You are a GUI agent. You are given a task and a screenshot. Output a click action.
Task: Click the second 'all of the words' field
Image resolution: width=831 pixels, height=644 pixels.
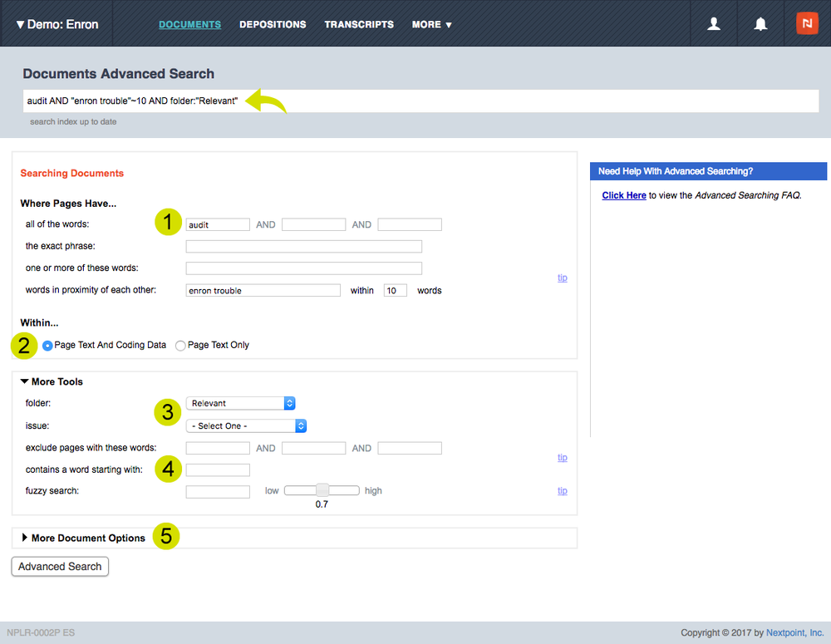tap(314, 224)
